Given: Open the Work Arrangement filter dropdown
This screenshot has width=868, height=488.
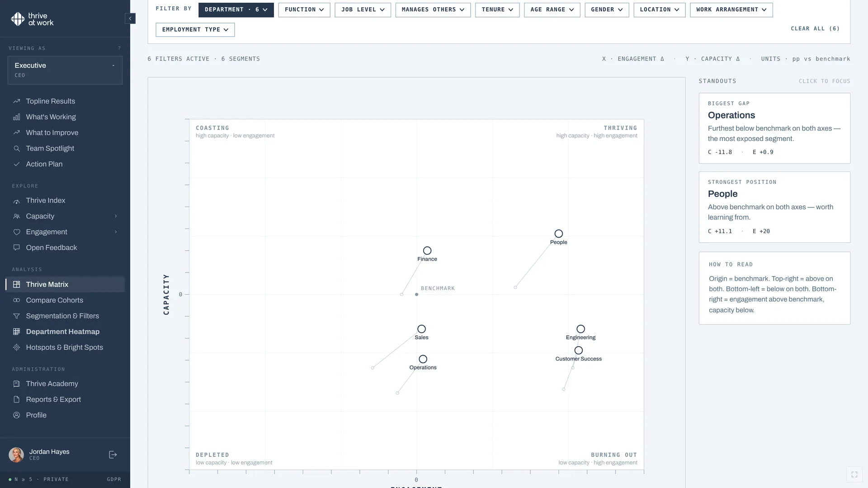Looking at the screenshot, I should coord(731,9).
